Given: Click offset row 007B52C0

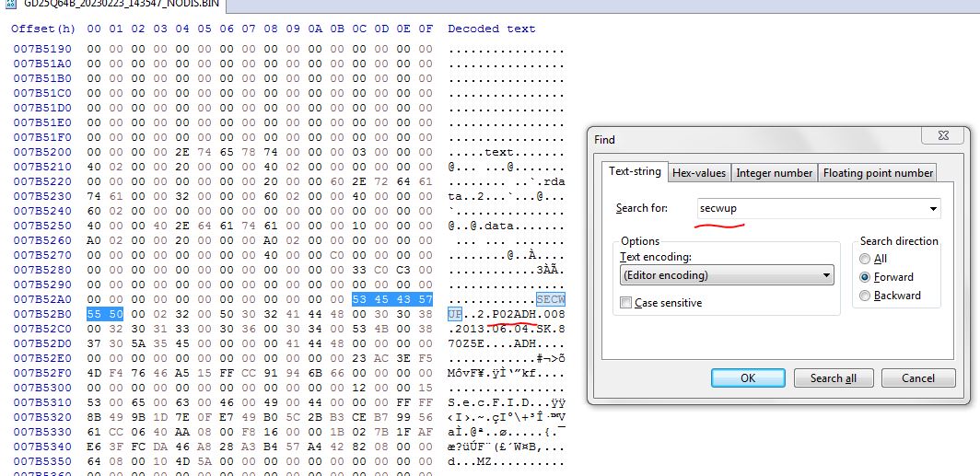Looking at the screenshot, I should point(42,329).
